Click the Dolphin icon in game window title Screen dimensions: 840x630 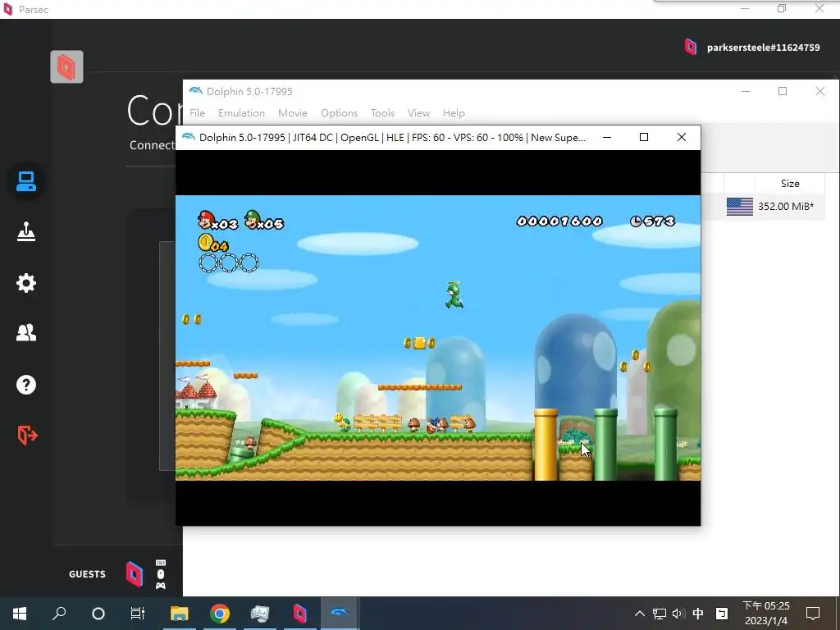[x=188, y=137]
